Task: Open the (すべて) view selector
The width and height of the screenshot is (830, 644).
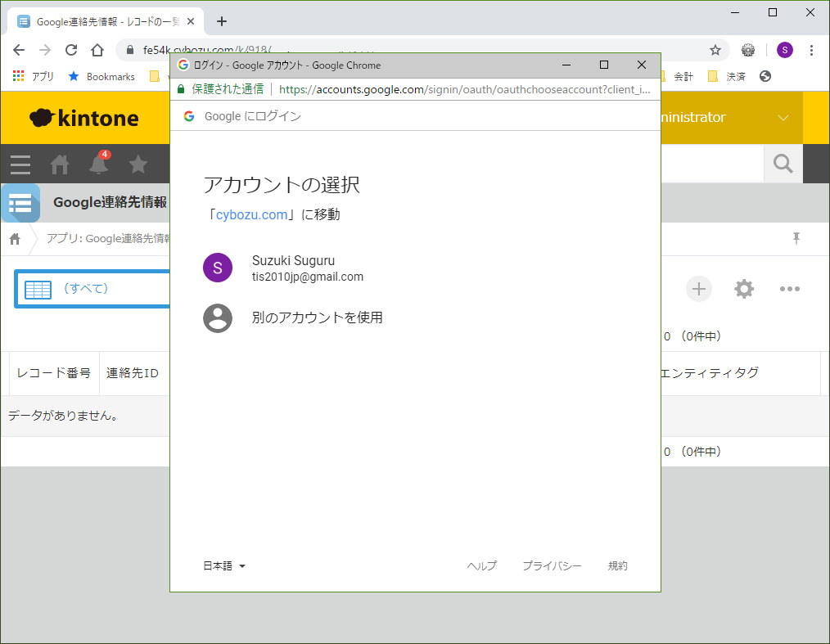Action: tap(92, 288)
